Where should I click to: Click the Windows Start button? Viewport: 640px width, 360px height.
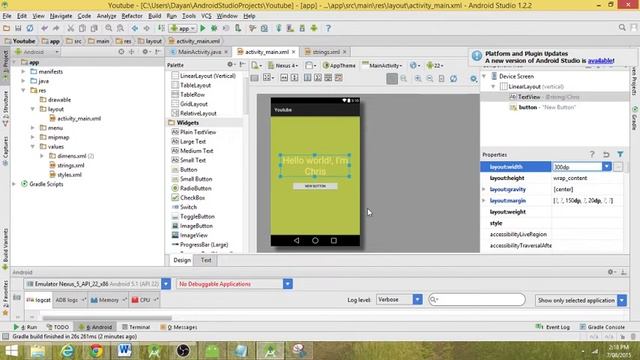pyautogui.click(x=11, y=351)
